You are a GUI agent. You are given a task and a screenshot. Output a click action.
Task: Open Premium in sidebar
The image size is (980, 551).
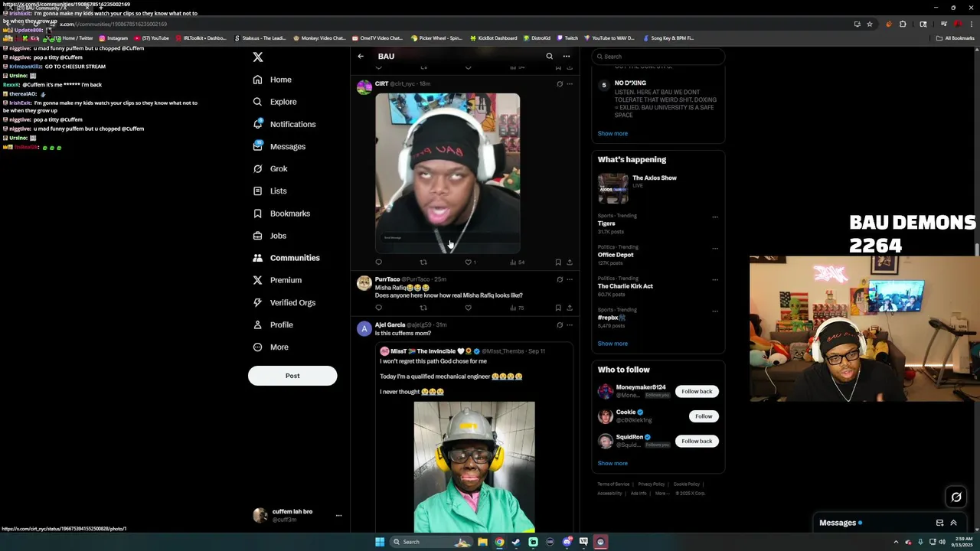(277, 280)
